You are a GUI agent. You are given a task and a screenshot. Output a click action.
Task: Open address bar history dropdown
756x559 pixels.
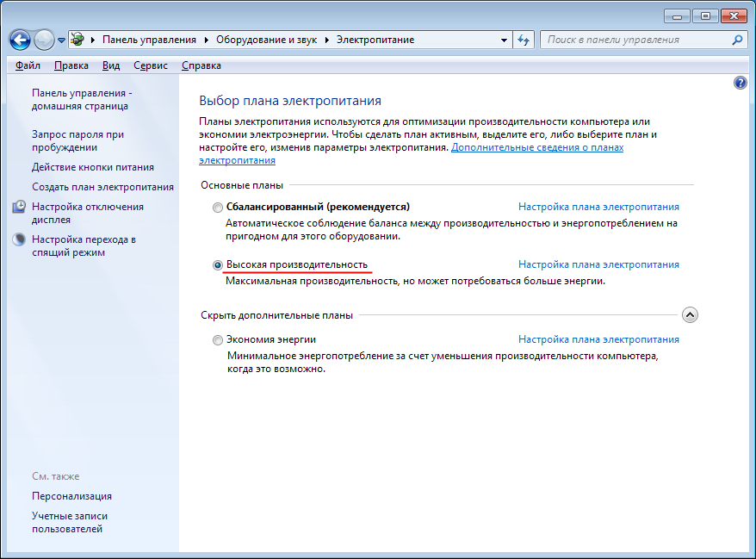(504, 40)
